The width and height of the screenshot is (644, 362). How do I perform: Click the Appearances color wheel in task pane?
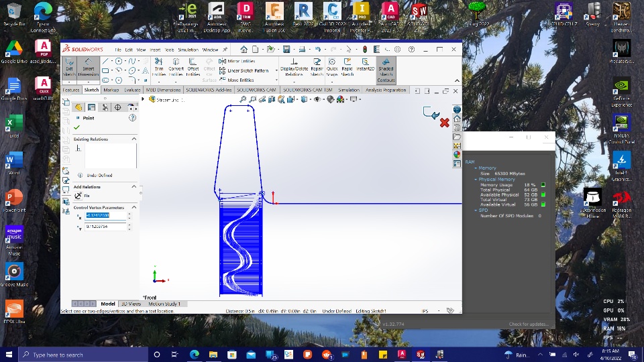tap(457, 154)
